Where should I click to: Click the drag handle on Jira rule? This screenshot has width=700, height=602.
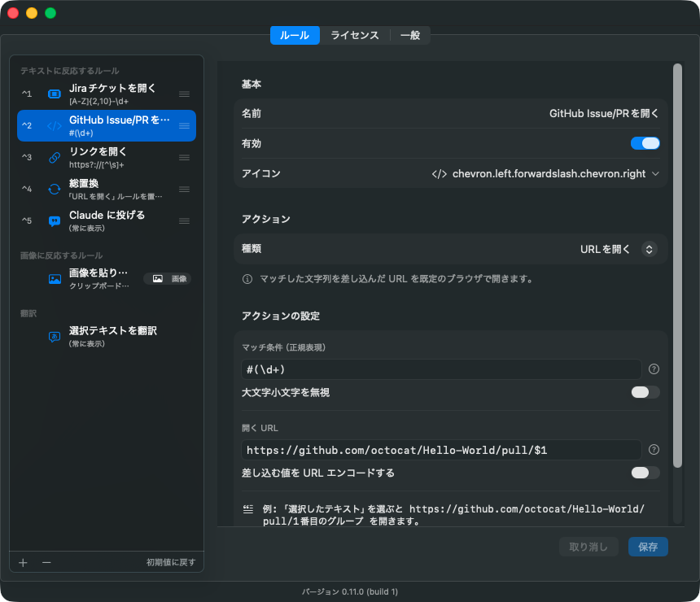(185, 94)
